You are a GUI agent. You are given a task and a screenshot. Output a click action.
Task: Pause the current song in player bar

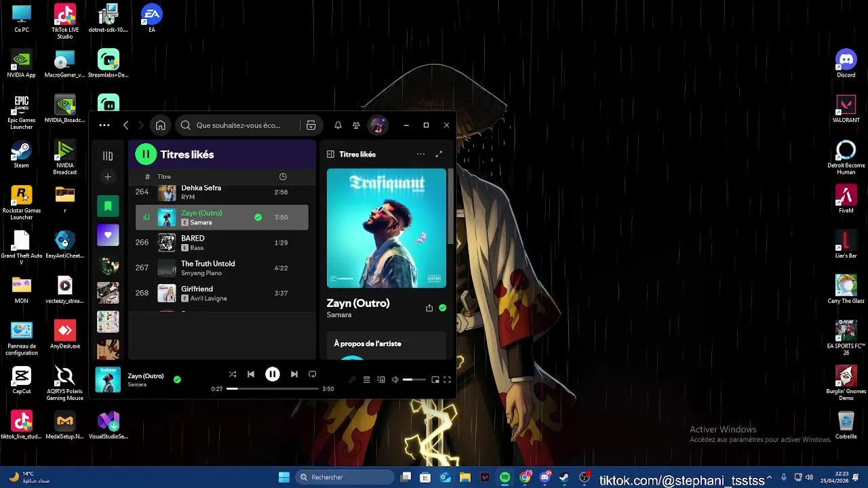(273, 374)
